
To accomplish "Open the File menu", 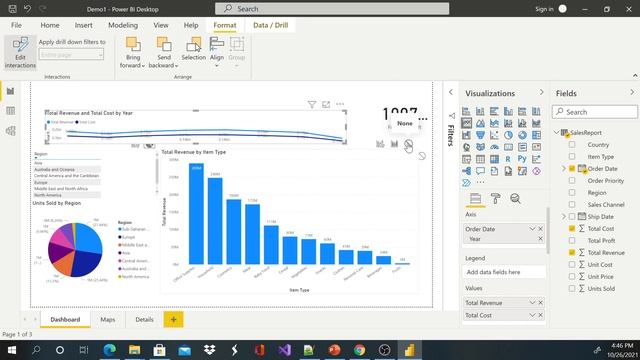I will tap(16, 25).
